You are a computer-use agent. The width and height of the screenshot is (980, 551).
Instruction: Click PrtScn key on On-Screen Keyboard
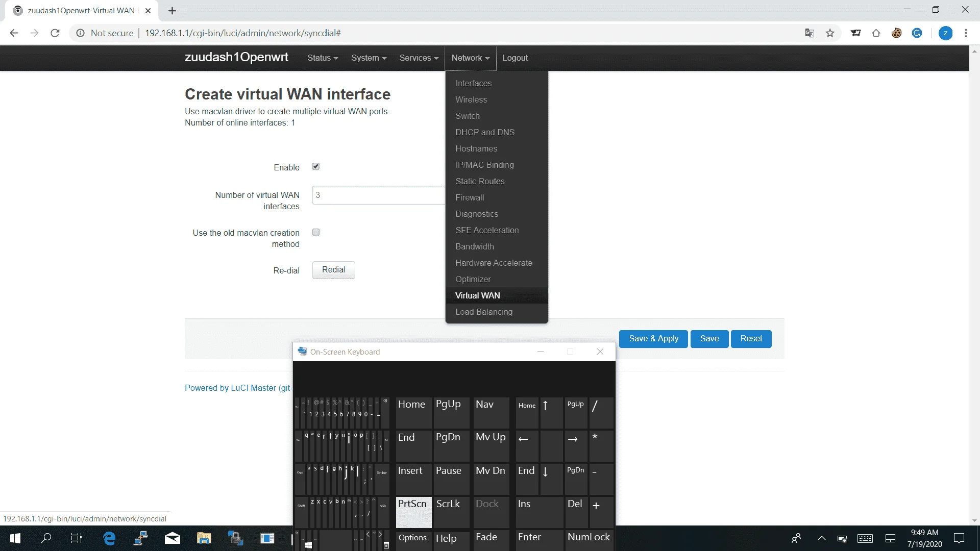pos(413,512)
